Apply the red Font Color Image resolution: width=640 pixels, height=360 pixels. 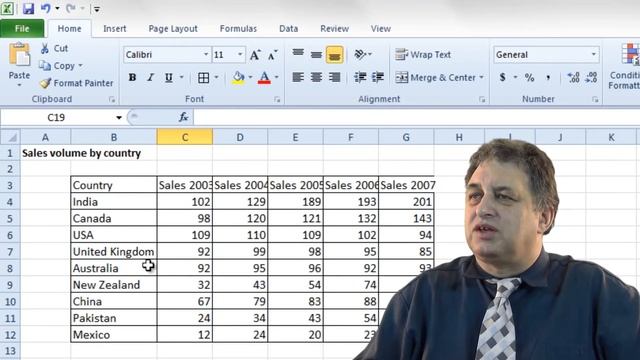[x=264, y=78]
